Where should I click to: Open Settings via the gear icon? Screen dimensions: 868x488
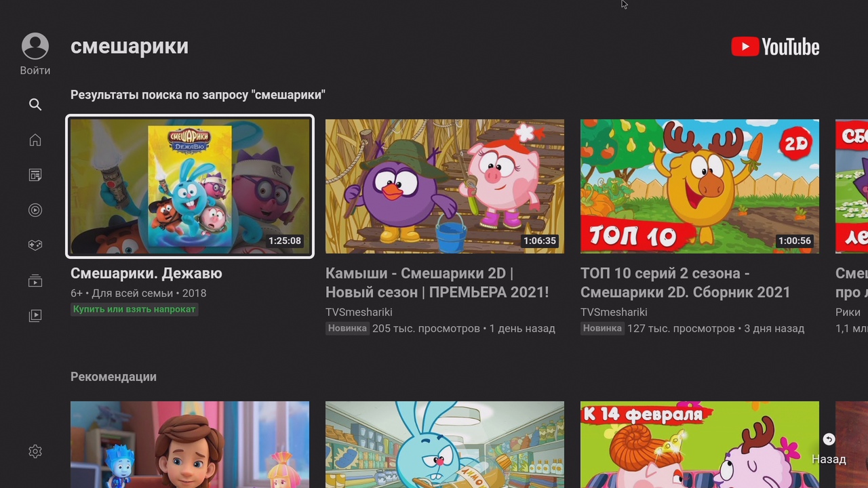[x=35, y=451]
